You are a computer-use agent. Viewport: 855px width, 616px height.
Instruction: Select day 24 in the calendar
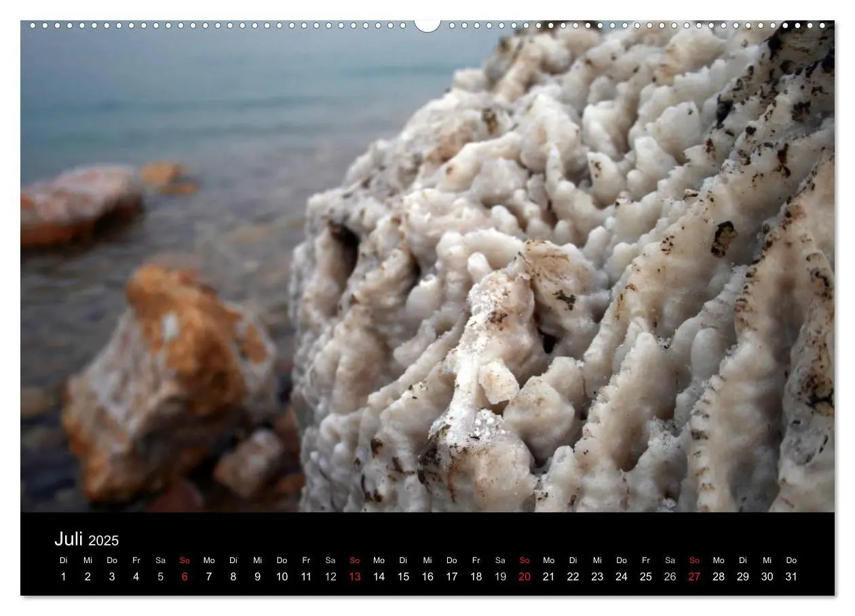[622, 577]
